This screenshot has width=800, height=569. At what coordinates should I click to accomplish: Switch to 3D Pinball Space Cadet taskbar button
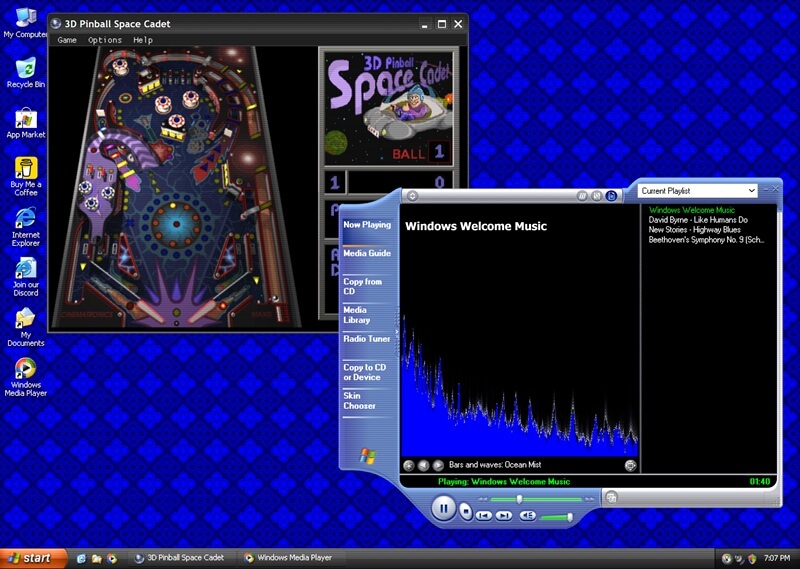[x=180, y=558]
